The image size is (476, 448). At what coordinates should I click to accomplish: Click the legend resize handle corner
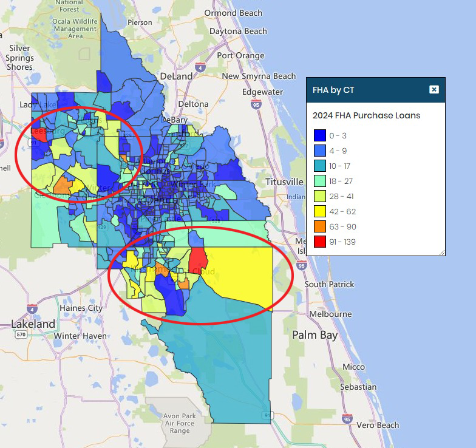click(442, 253)
